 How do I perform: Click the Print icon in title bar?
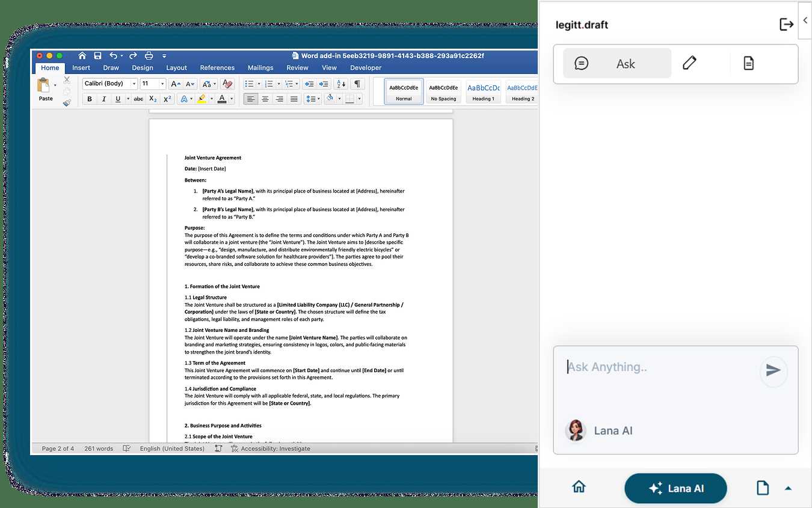click(149, 56)
